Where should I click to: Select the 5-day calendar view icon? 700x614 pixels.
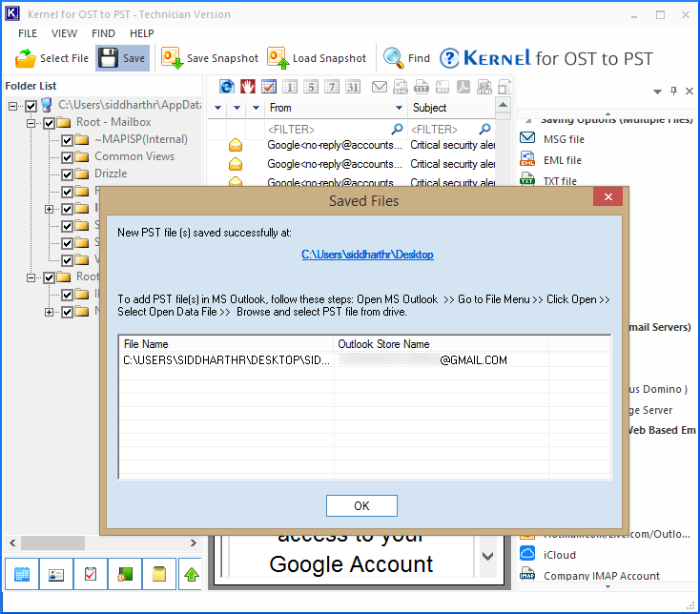coord(311,87)
